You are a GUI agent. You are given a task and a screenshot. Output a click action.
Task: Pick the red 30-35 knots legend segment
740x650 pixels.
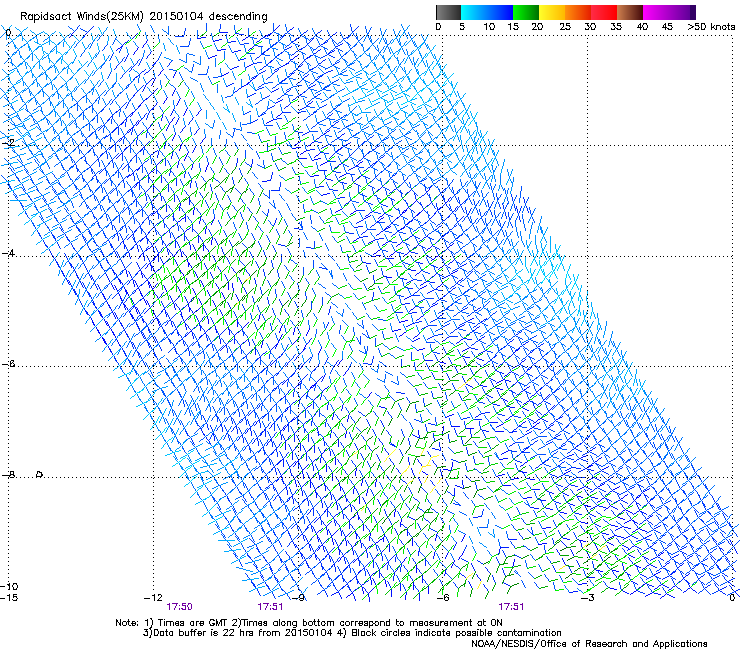(604, 12)
